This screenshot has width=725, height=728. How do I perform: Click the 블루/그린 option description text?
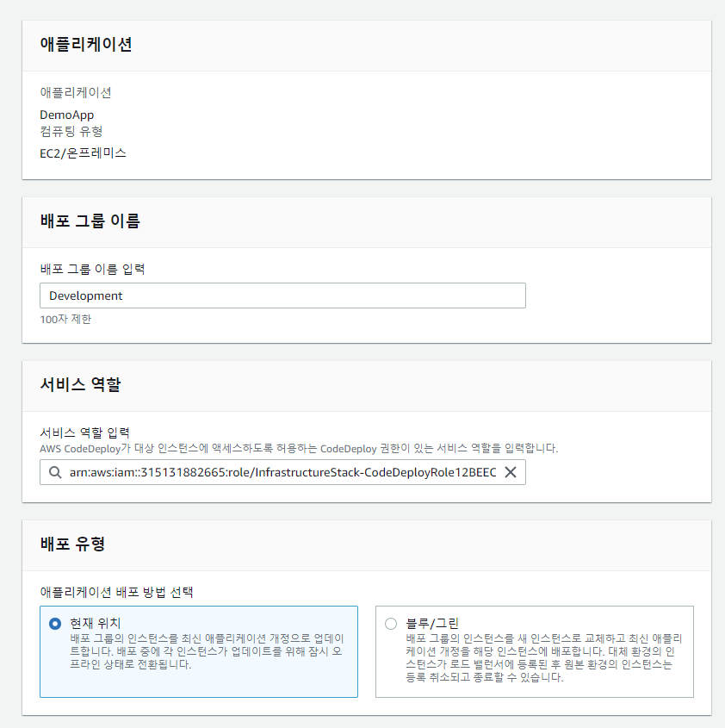[x=543, y=658]
